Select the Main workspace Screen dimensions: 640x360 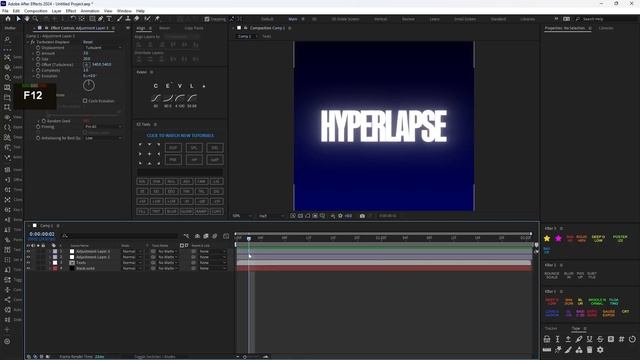tap(293, 19)
